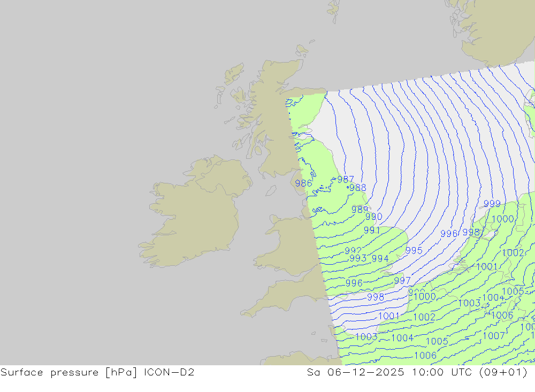Click the 990 isobar label
The width and height of the screenshot is (535, 392).
(373, 217)
